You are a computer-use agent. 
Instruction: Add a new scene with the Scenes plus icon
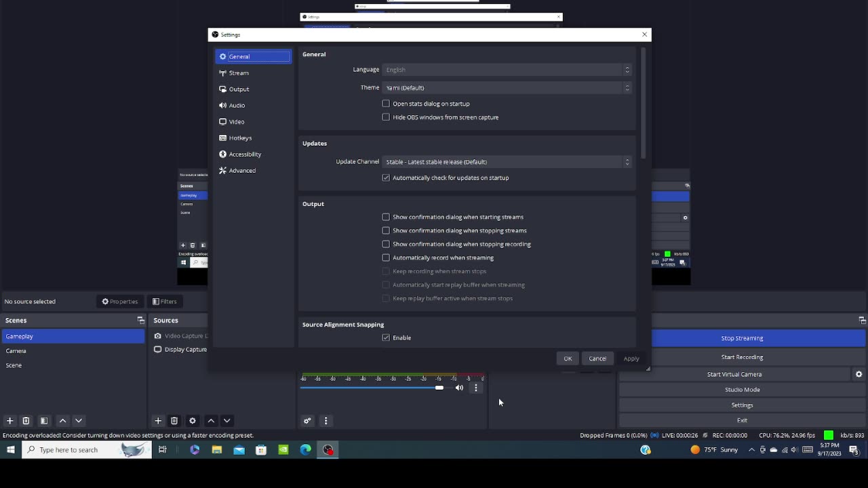pos(9,421)
